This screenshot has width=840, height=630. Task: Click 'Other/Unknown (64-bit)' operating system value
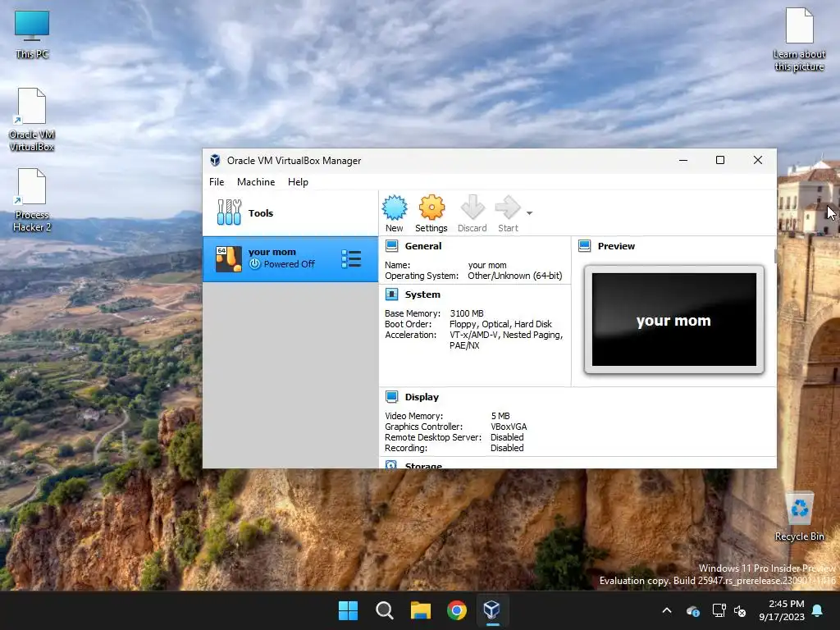[515, 276]
